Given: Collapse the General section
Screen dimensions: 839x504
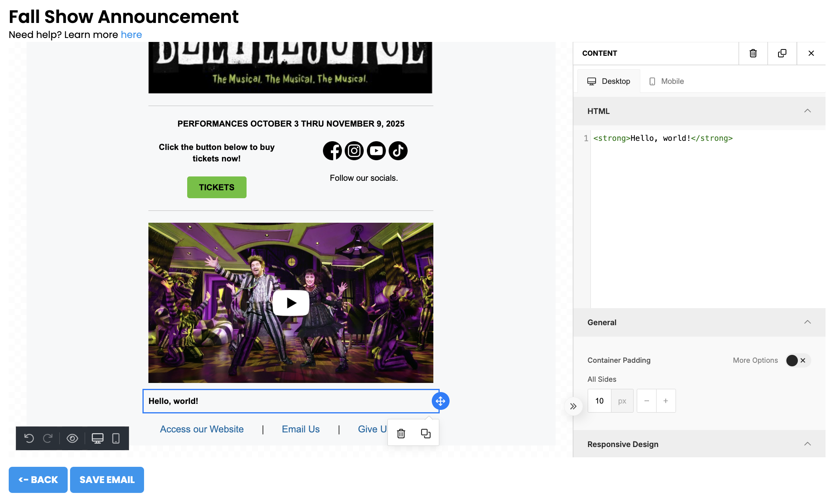Looking at the screenshot, I should tap(807, 322).
